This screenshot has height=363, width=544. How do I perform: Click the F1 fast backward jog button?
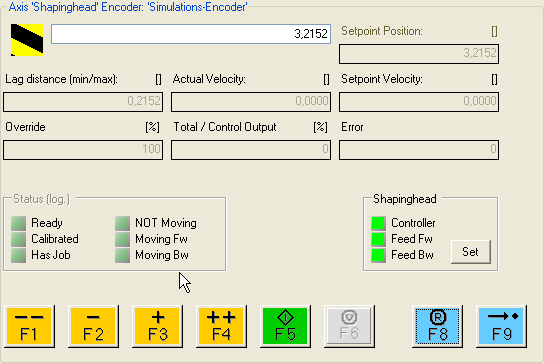pos(29,326)
